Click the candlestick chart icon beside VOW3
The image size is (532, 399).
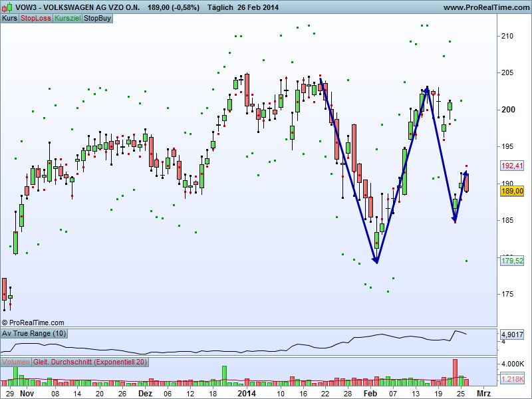7,7
